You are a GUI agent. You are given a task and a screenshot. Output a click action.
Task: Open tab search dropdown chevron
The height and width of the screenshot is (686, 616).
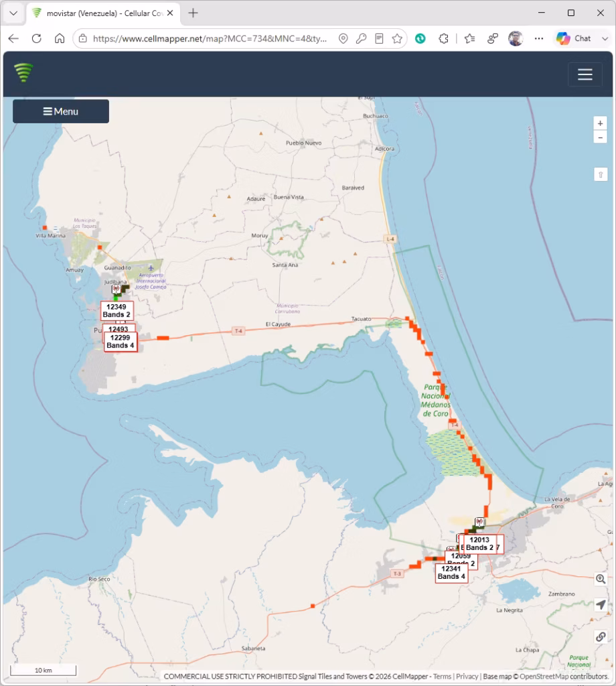tap(13, 13)
